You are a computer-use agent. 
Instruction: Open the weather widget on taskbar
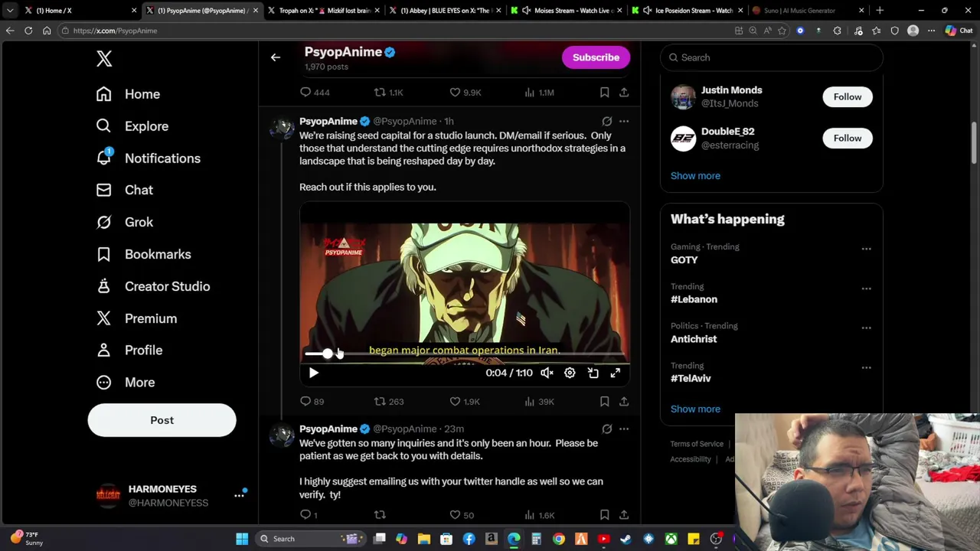[x=26, y=539]
